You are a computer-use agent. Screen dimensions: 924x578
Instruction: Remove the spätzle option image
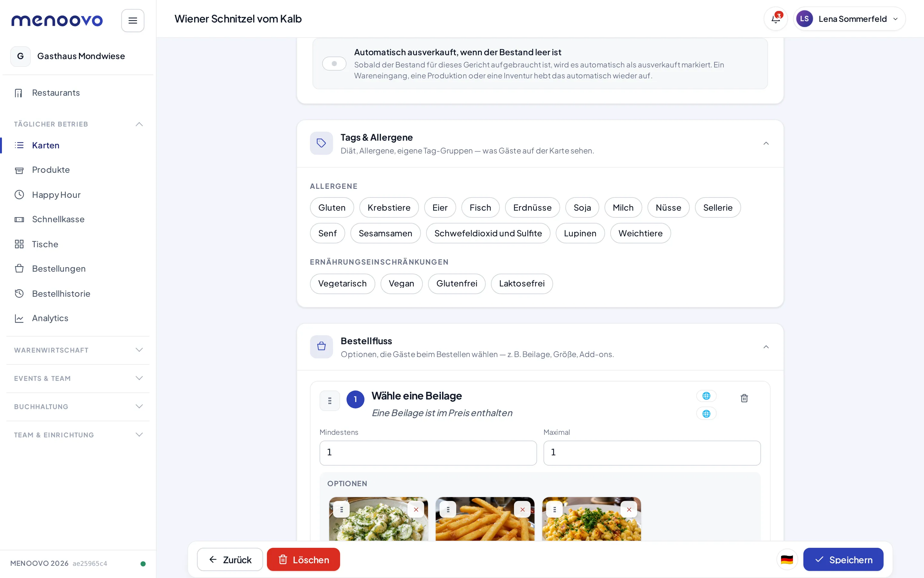point(629,510)
